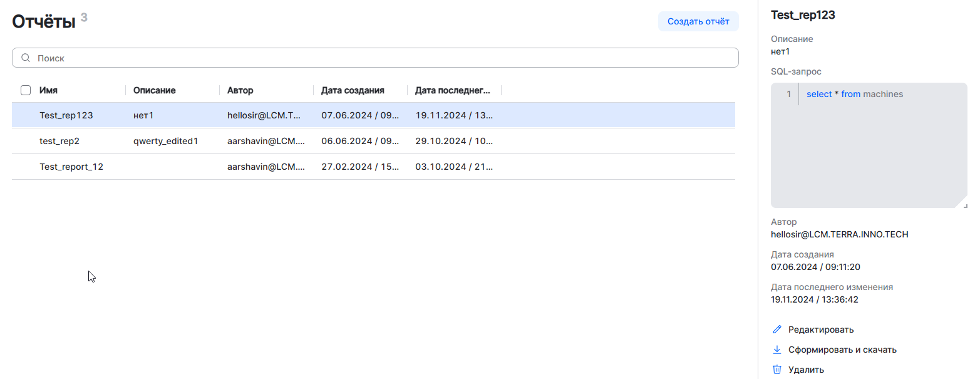Click the pencil Edit icon
980x379 pixels.
coord(777,330)
